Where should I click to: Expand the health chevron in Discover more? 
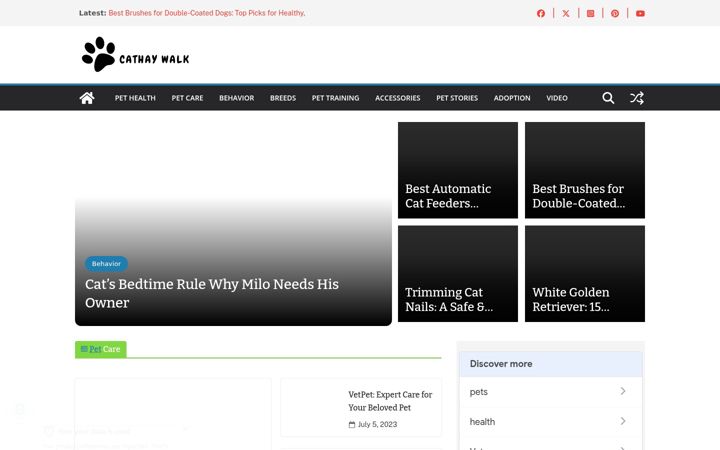[x=623, y=421]
